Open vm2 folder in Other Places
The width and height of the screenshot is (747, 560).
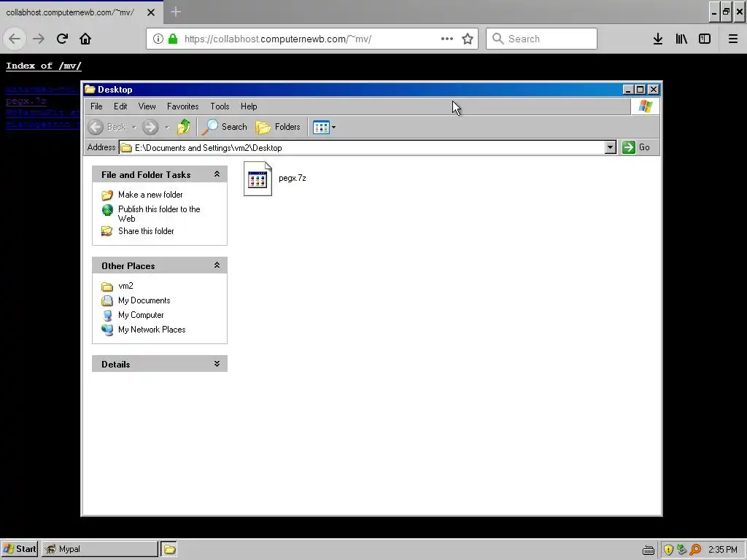point(125,286)
